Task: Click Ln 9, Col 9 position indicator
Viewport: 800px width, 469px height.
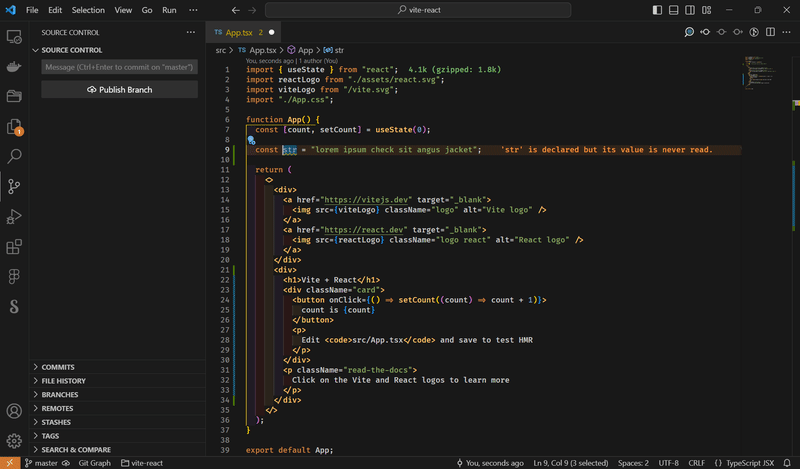Action: point(570,463)
